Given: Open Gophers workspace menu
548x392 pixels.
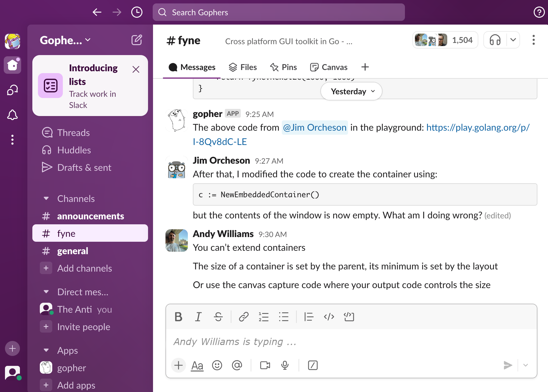Looking at the screenshot, I should coord(65,40).
